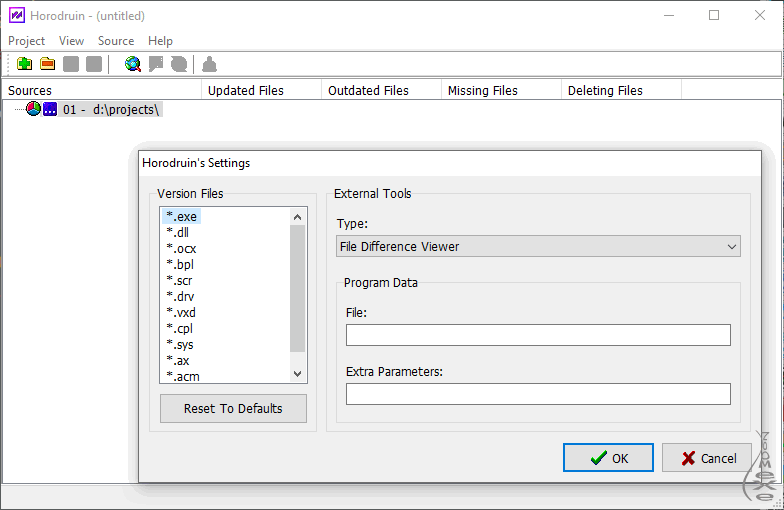The image size is (784, 510).
Task: Select *.dll in the Version Files list
Action: click(x=177, y=232)
